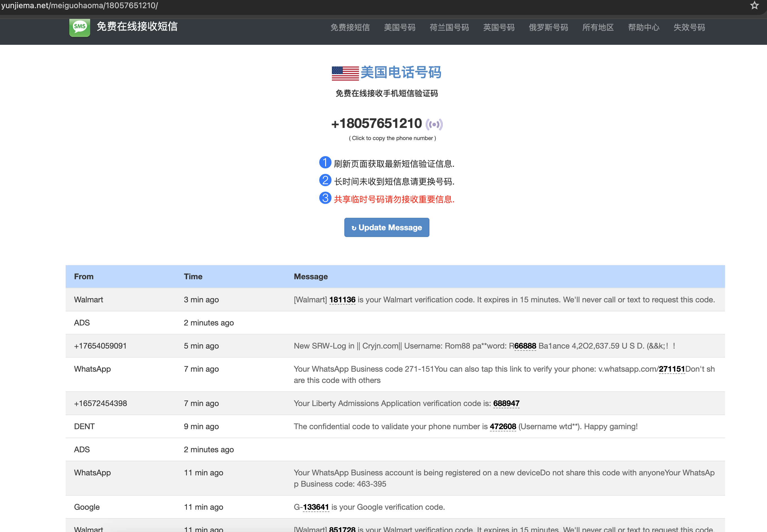Click Walmart code 181136
This screenshot has width=767, height=532.
coord(342,300)
